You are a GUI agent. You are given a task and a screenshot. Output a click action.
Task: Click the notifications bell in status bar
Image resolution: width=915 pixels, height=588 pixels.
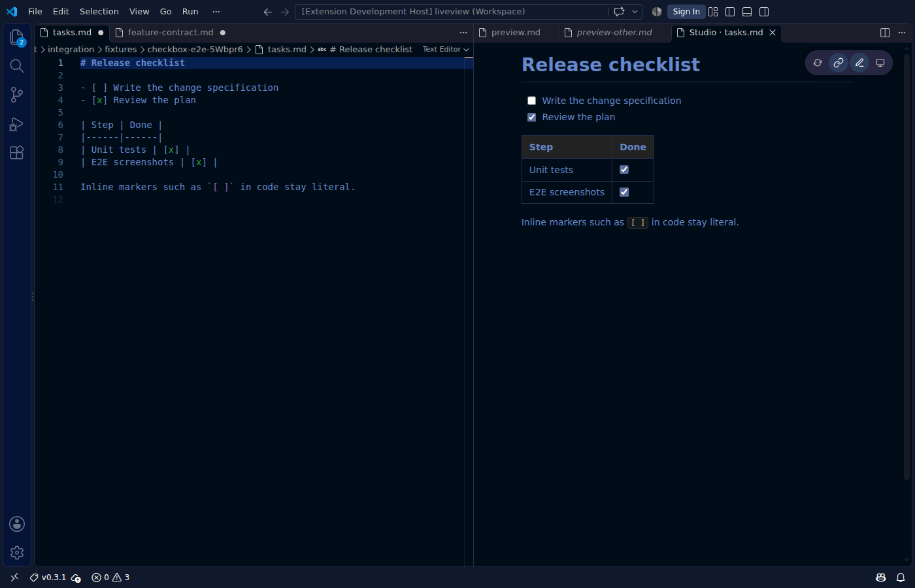pyautogui.click(x=901, y=578)
